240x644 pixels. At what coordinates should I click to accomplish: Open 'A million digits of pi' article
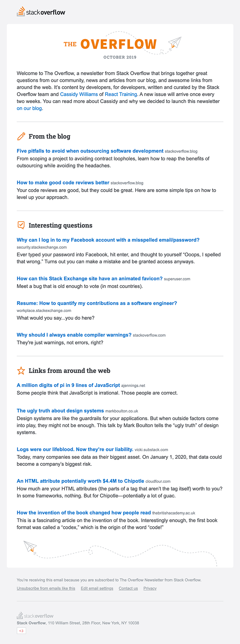(68, 385)
